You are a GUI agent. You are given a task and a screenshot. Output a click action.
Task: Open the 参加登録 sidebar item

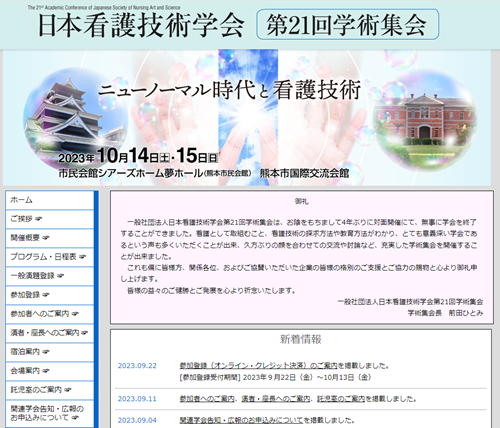tap(50, 295)
